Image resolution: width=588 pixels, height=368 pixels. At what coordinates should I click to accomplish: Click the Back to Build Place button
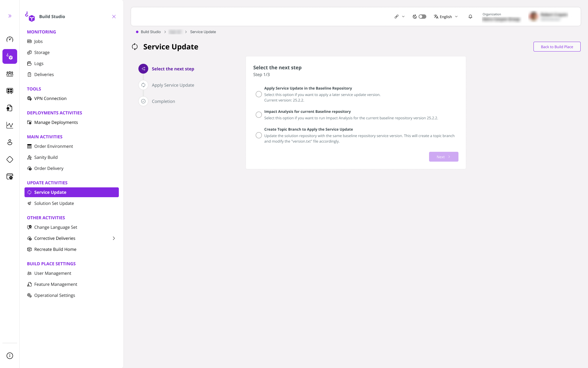pyautogui.click(x=557, y=47)
